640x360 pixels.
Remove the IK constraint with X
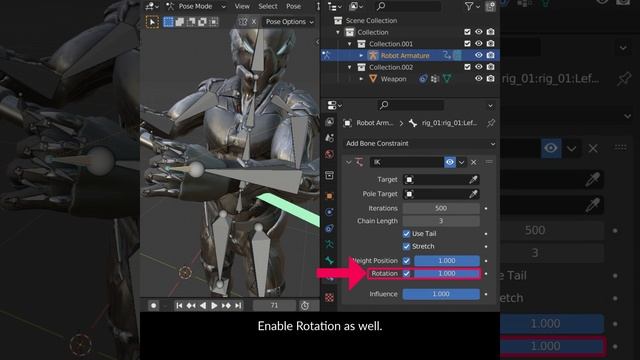pyautogui.click(x=473, y=162)
